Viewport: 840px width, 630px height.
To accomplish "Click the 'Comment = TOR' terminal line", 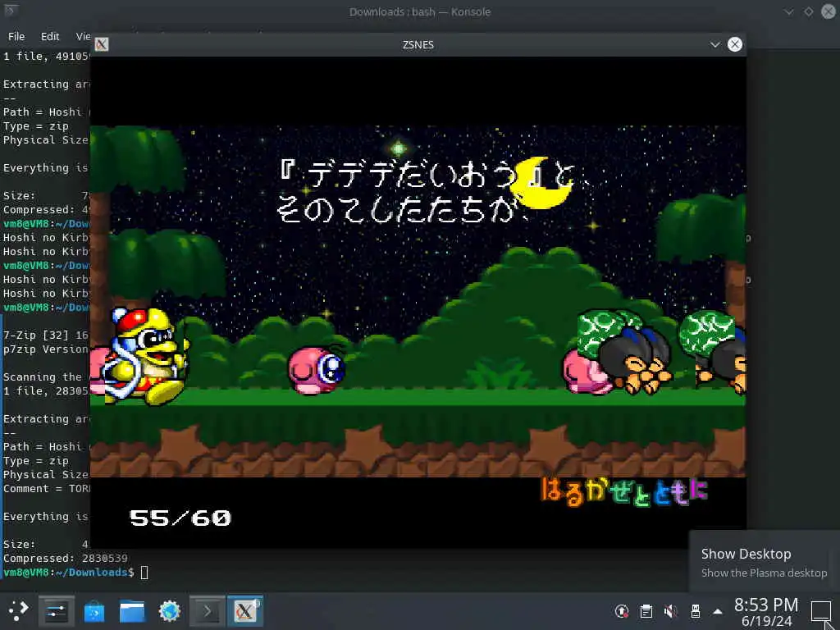I will point(47,489).
